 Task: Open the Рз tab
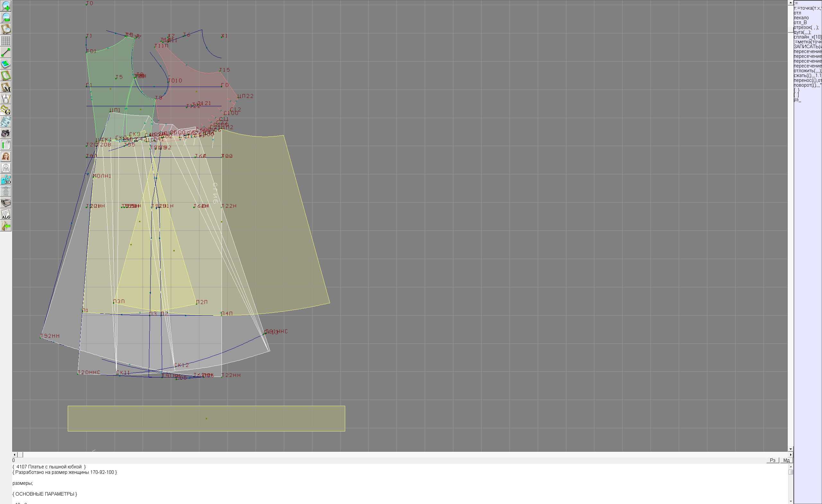pos(772,460)
